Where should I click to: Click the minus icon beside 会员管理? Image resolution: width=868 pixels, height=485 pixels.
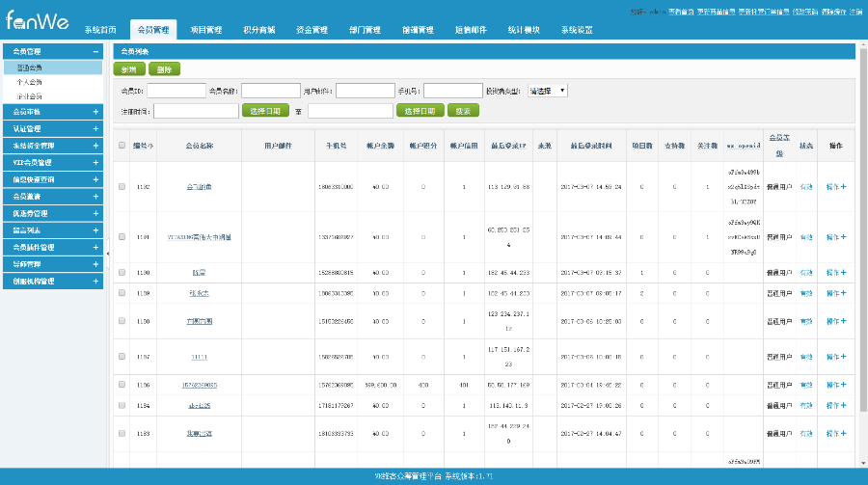[95, 52]
